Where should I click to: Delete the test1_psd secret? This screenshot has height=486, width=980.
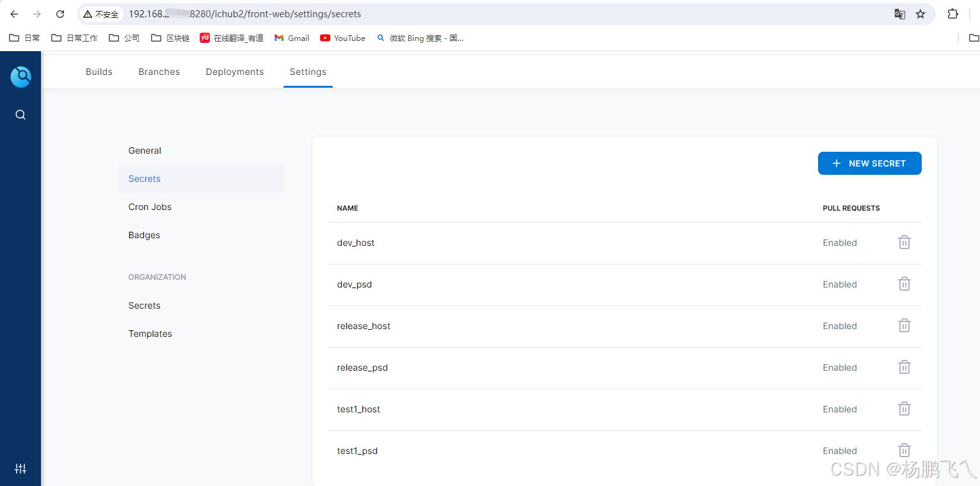point(904,450)
